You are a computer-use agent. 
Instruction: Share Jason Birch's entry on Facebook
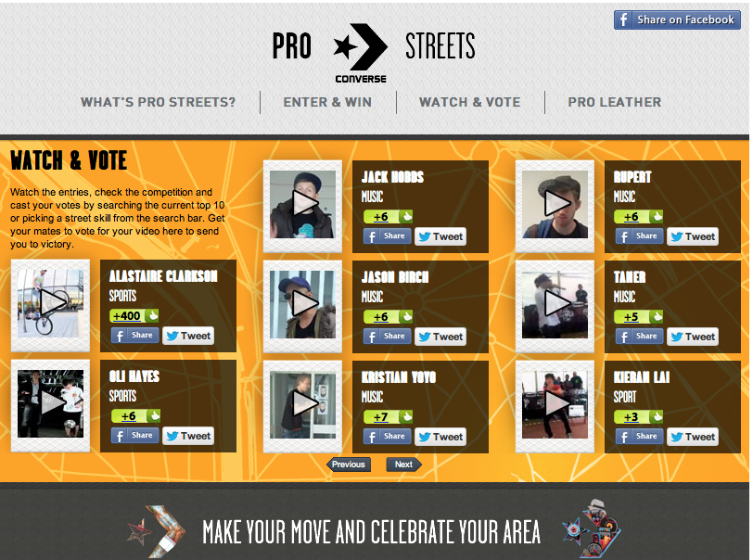pos(387,337)
